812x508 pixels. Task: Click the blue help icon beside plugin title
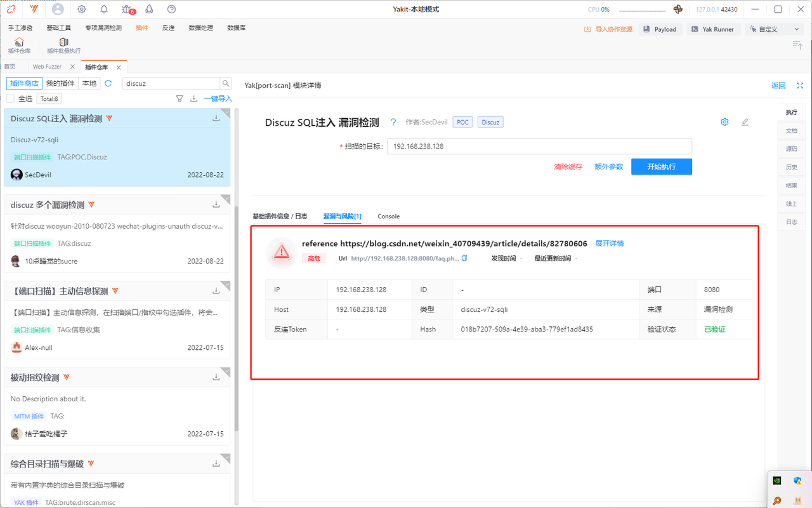click(393, 123)
